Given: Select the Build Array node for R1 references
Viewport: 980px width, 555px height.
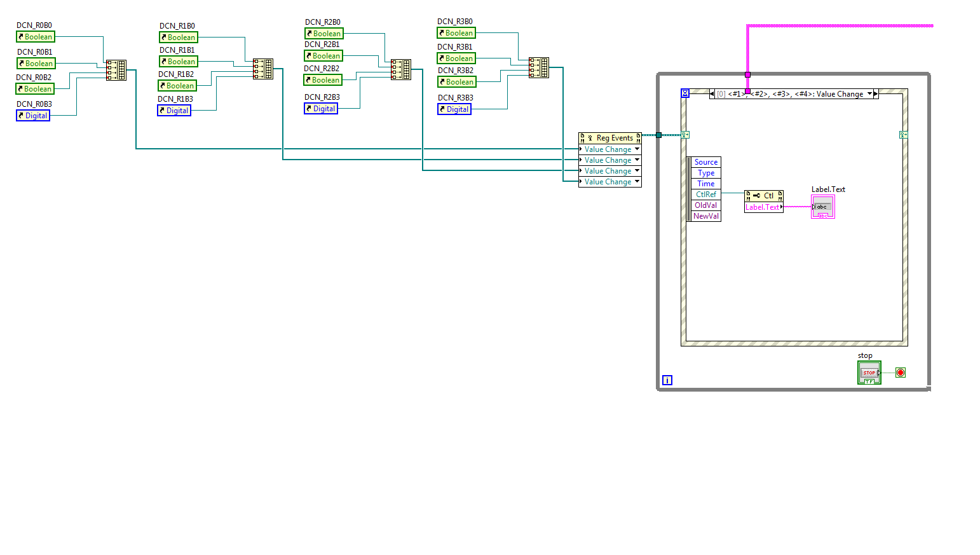Looking at the screenshot, I should pyautogui.click(x=263, y=69).
